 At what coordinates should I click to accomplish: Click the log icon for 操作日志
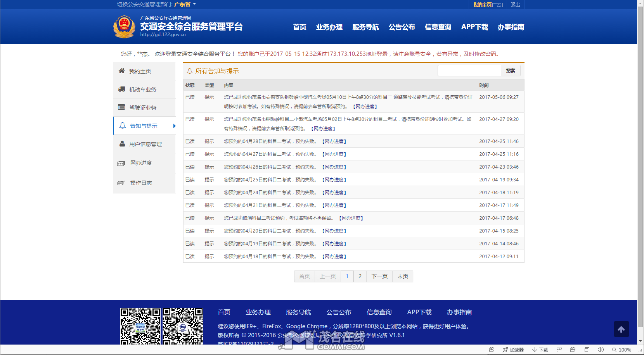tap(121, 183)
